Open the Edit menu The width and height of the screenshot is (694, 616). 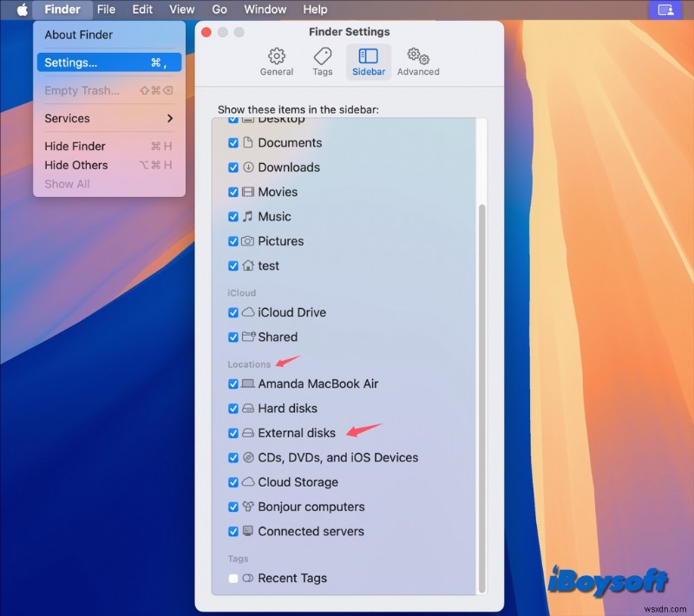click(142, 10)
